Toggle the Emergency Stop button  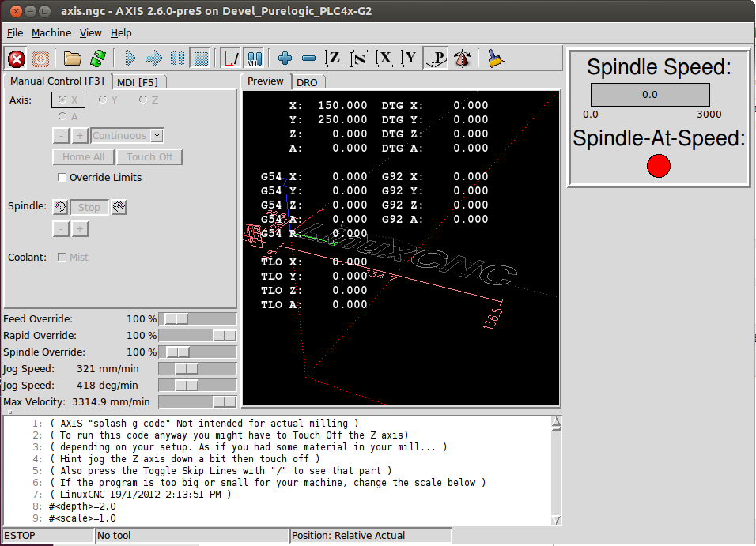pyautogui.click(x=17, y=58)
